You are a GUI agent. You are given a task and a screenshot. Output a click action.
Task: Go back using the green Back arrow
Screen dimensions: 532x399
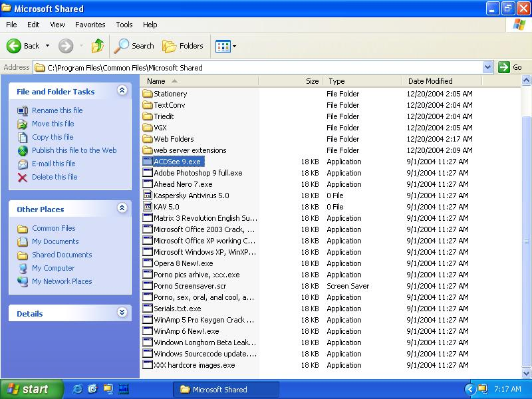point(14,46)
